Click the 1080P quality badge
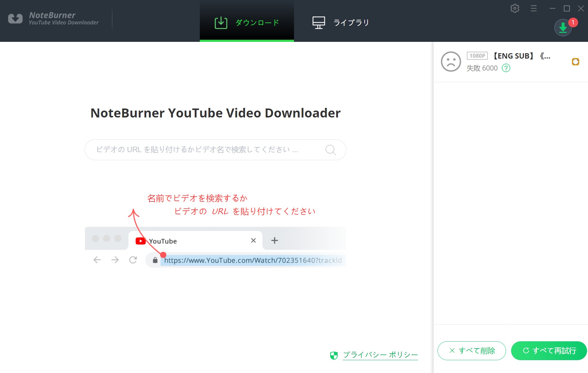 click(x=477, y=56)
